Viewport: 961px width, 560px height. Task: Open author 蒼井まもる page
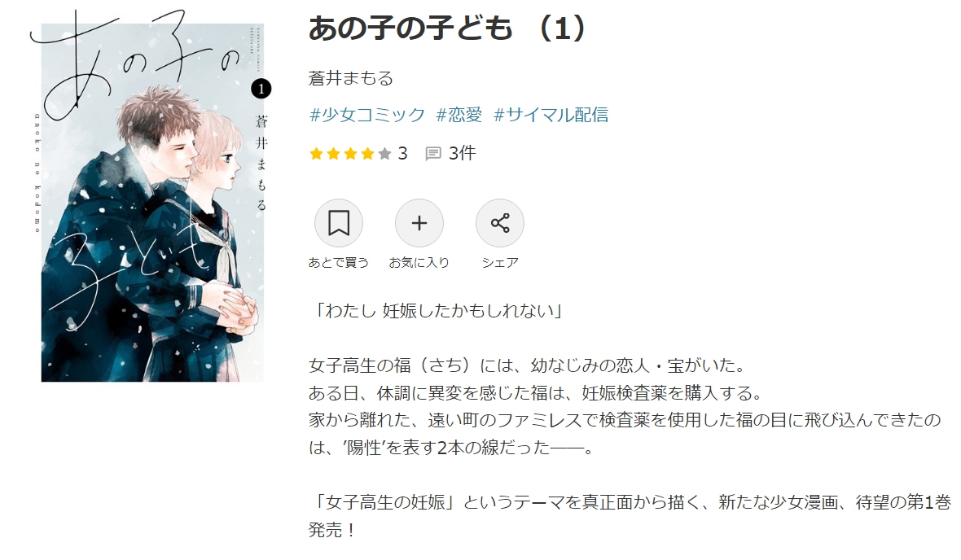coord(350,78)
